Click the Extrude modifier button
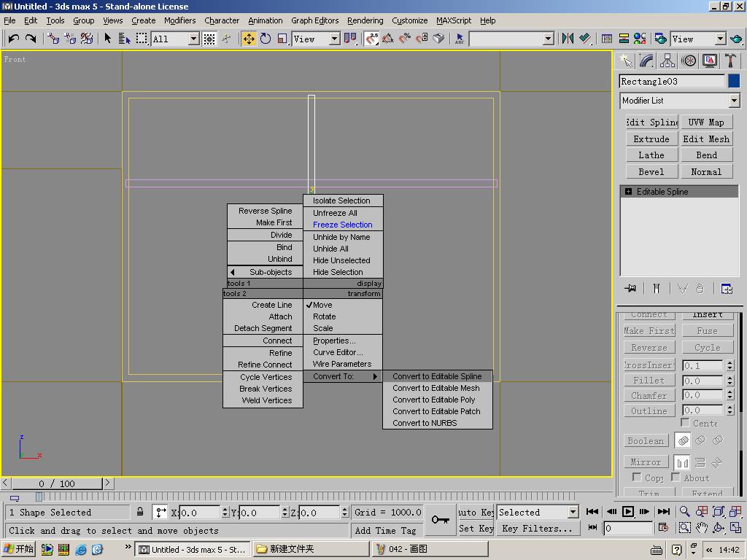747x560 pixels. coord(651,139)
